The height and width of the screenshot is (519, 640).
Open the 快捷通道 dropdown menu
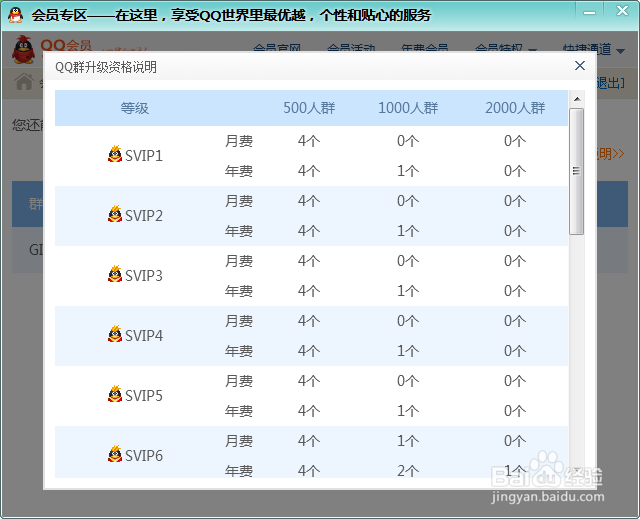tap(593, 50)
